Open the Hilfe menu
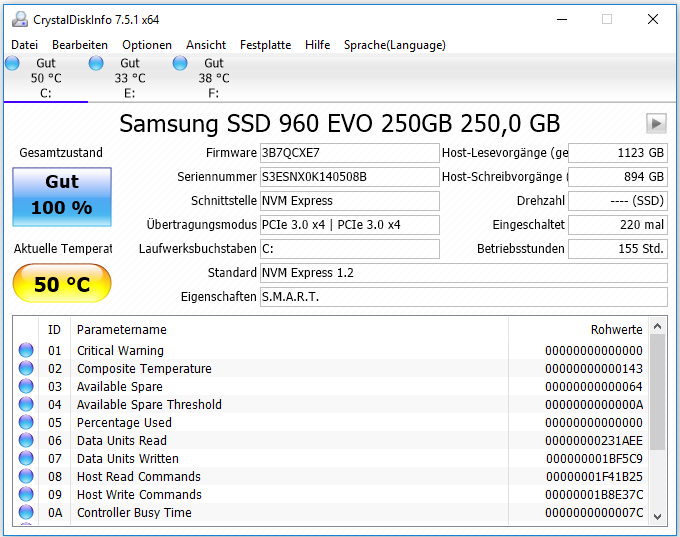The height and width of the screenshot is (537, 680). [x=317, y=45]
